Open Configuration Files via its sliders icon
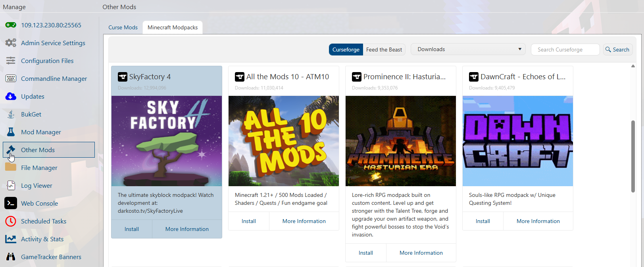The image size is (644, 267). [11, 61]
